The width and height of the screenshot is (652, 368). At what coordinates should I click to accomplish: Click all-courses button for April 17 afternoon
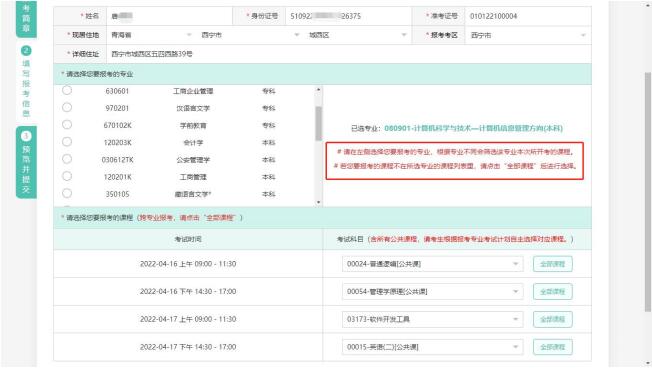(x=553, y=347)
